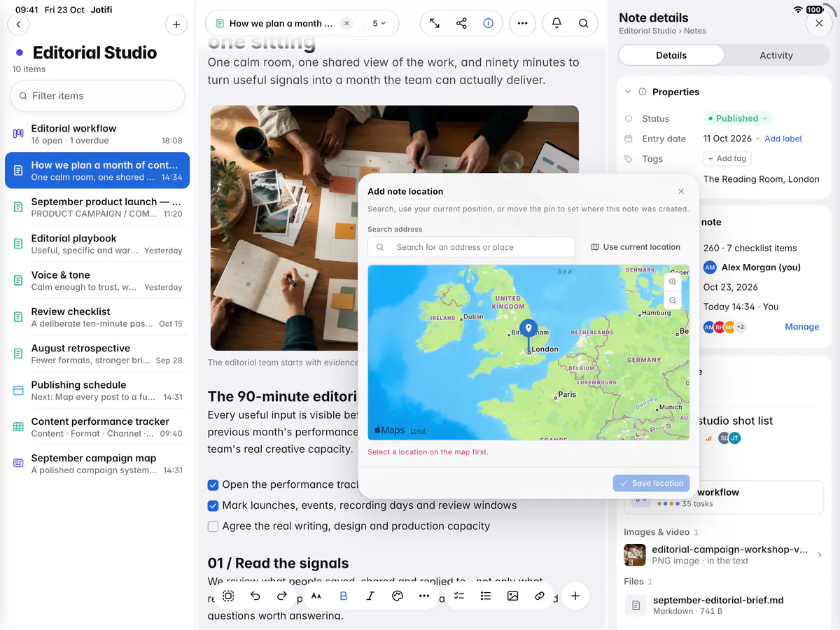Zoom out on the map
Viewport: 840px width, 630px height.
click(x=673, y=300)
